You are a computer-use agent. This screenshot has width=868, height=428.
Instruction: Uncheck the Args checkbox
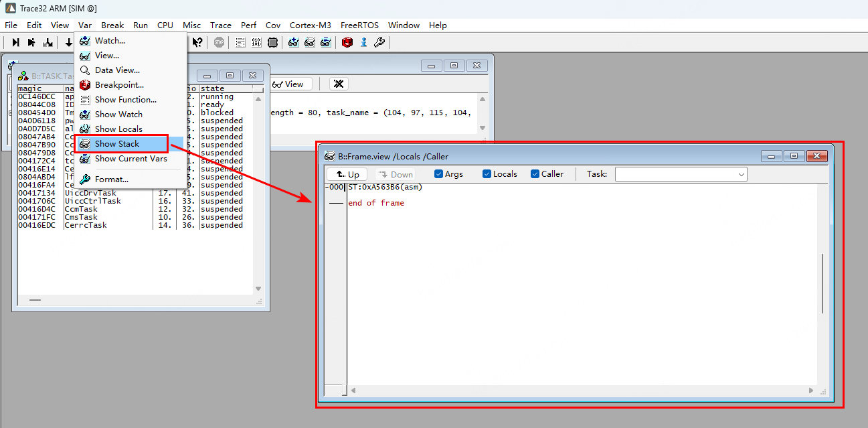(438, 174)
